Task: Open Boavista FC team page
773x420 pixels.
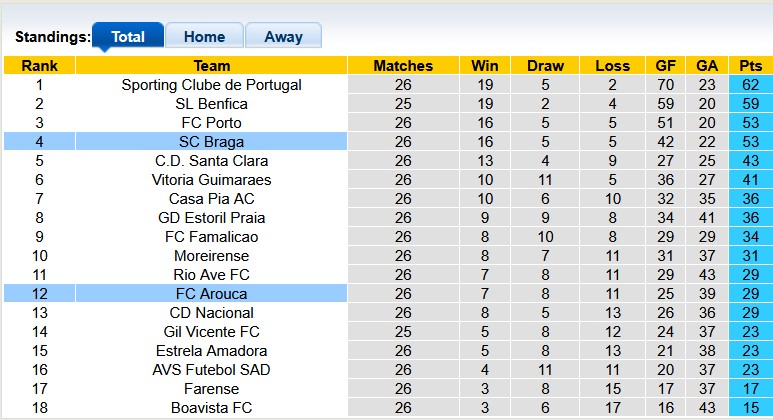Action: [x=211, y=408]
